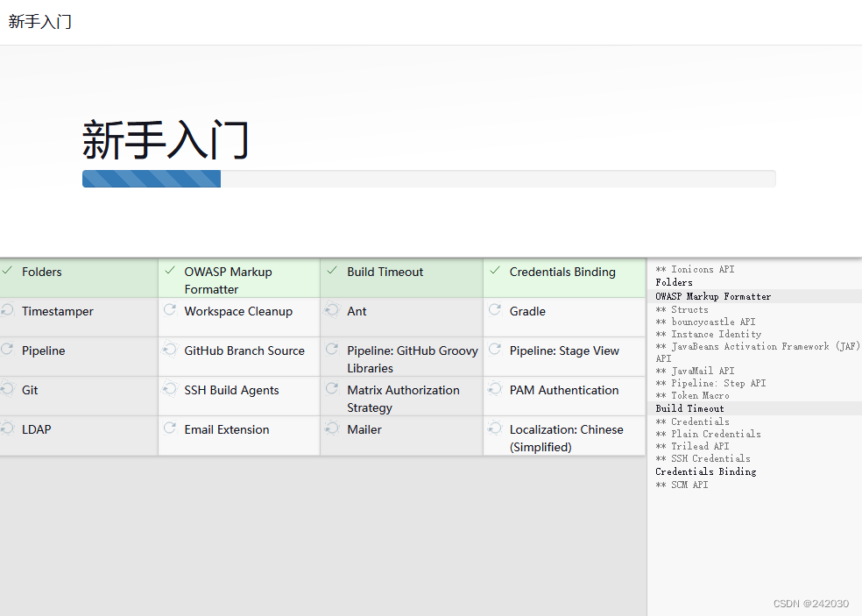Click the pending icon next to Gradle
The height and width of the screenshot is (616, 862).
click(495, 309)
